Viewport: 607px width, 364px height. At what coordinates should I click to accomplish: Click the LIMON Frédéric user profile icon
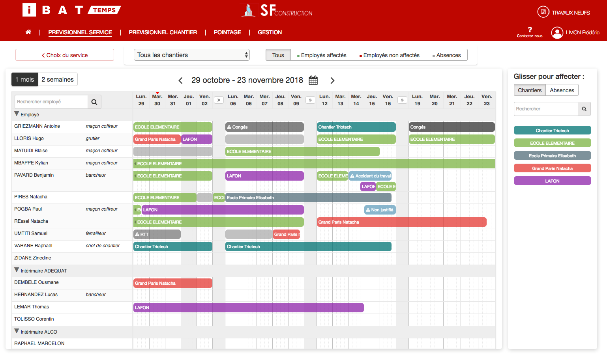pyautogui.click(x=557, y=33)
